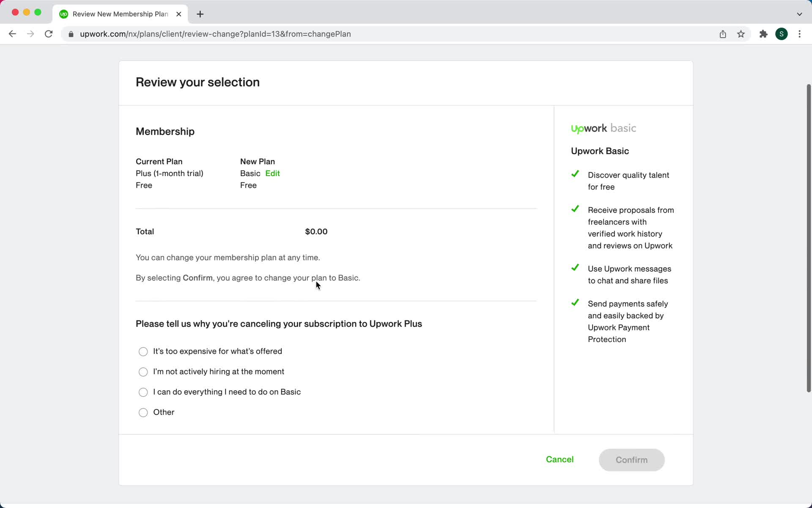
Task: Select 'I'm not actively hiring at the moment'
Action: click(143, 372)
